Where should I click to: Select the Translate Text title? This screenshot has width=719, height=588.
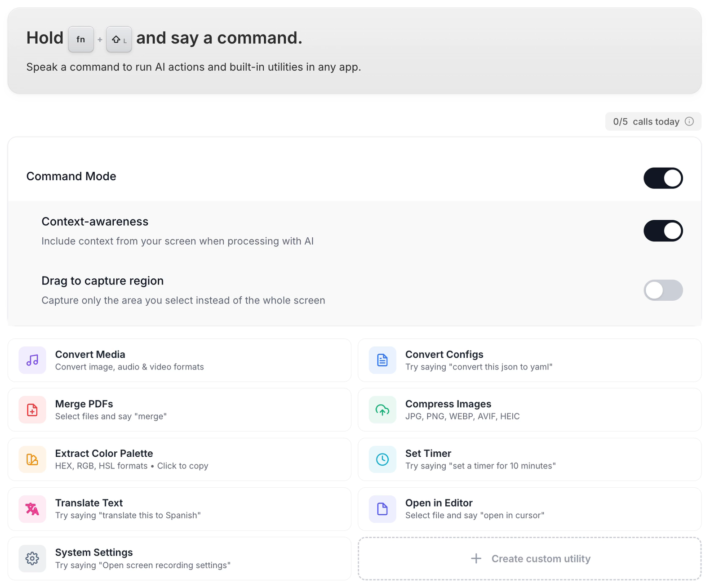[x=89, y=503]
